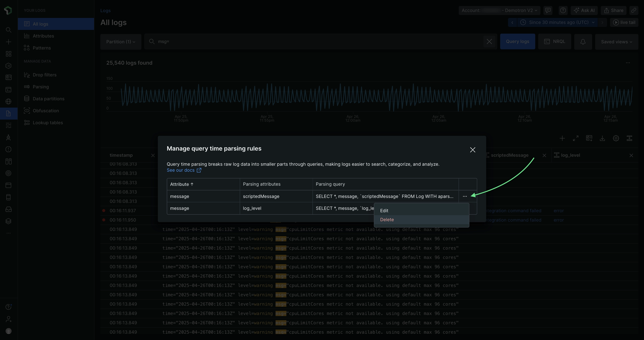Select Delete from the rule context menu
Viewport: 644px width, 340px height.
387,220
